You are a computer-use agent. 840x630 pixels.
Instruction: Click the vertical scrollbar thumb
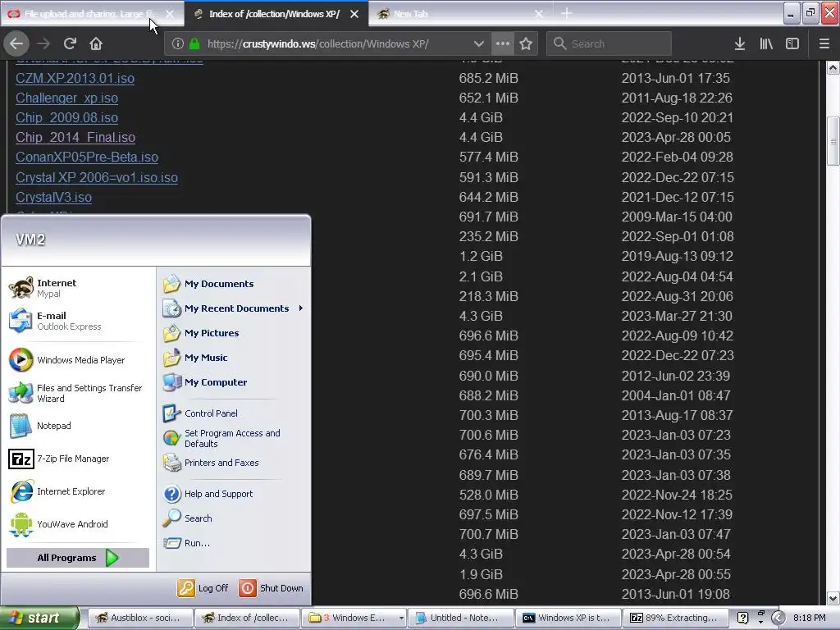(833, 141)
